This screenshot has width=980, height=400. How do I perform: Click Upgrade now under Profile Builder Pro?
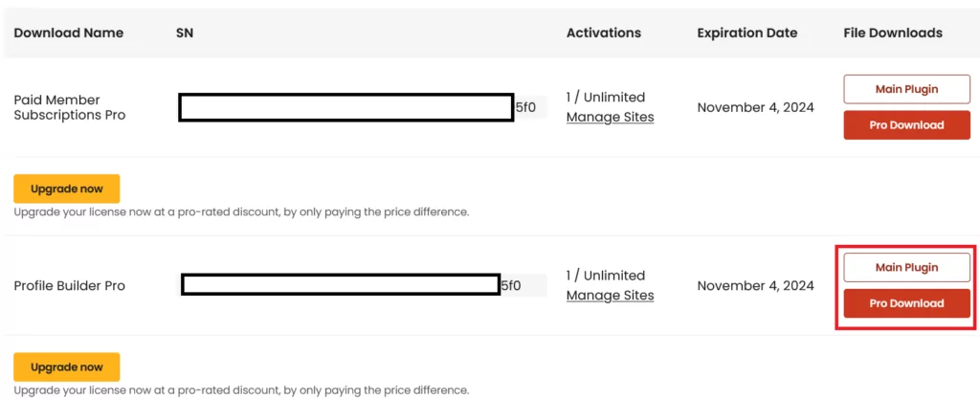(67, 367)
